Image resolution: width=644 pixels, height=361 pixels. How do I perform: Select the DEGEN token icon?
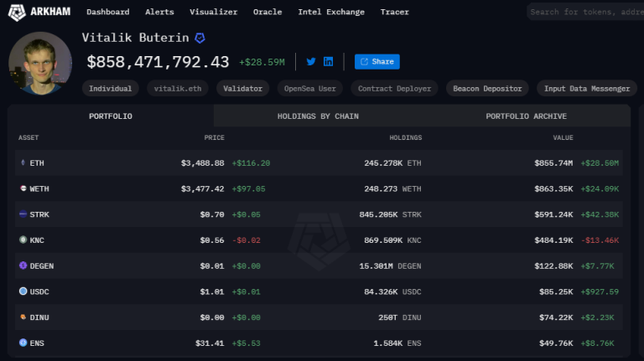click(x=23, y=266)
